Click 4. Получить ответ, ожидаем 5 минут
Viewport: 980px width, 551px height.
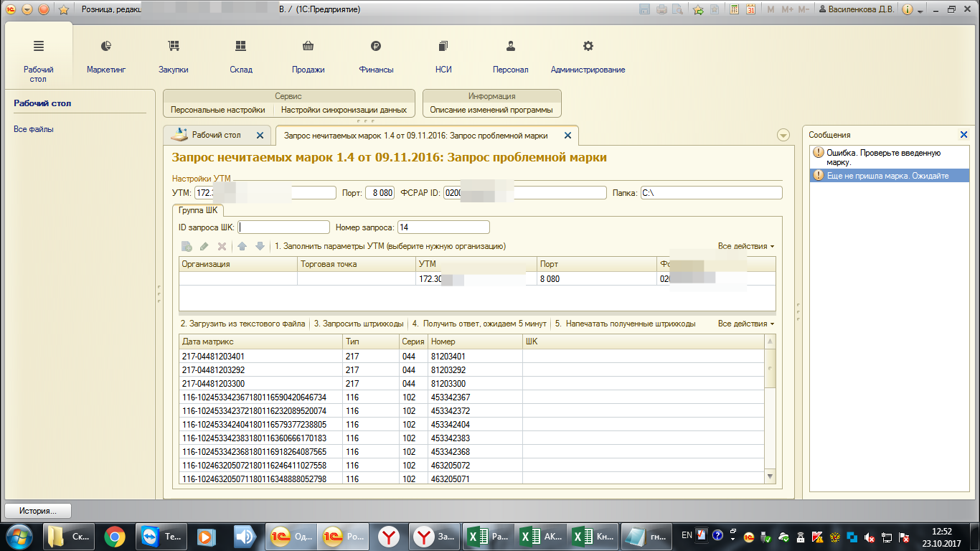pos(479,324)
